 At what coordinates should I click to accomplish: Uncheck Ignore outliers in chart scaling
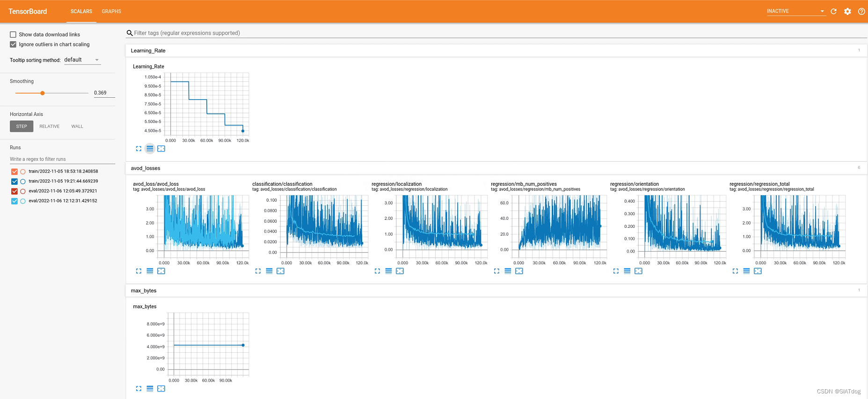click(x=13, y=44)
